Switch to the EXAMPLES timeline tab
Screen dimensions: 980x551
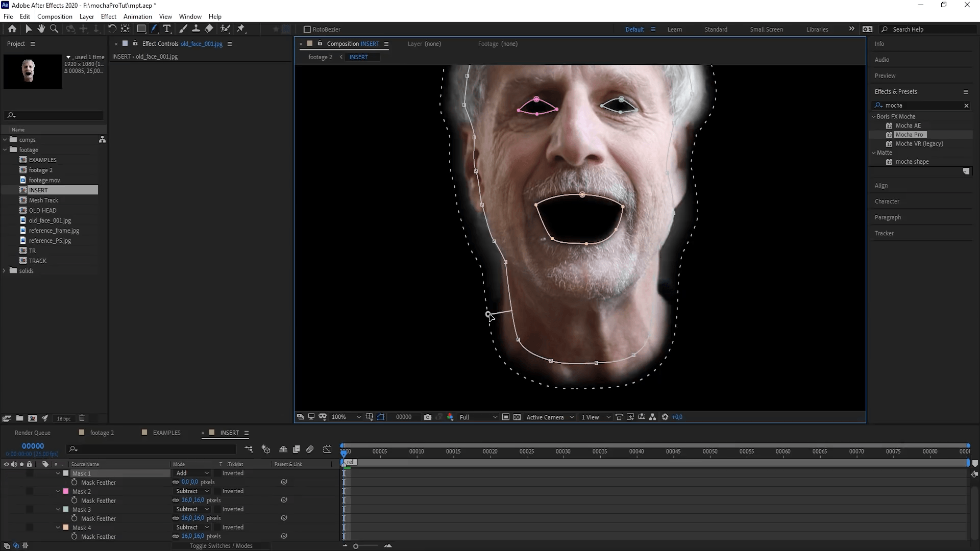click(166, 433)
